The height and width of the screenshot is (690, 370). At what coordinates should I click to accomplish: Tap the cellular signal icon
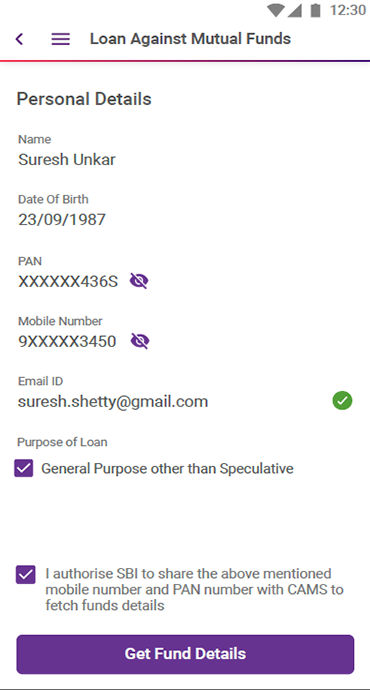click(x=294, y=10)
